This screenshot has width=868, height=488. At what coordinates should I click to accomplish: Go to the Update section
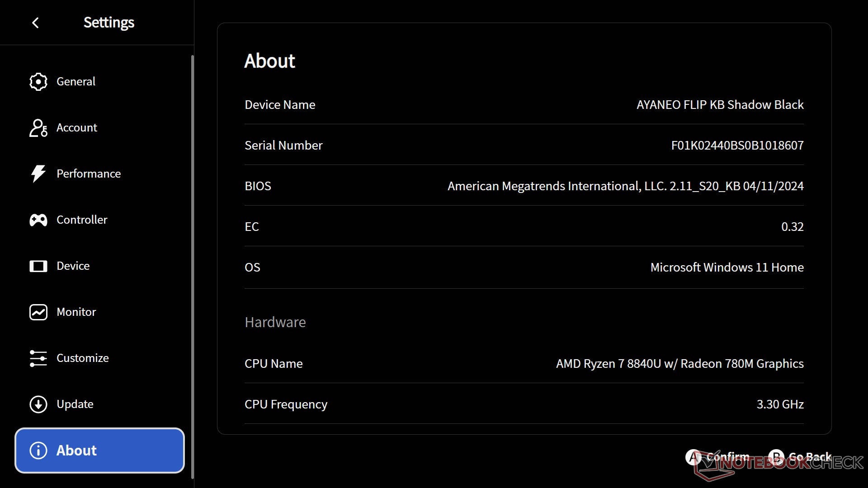75,404
